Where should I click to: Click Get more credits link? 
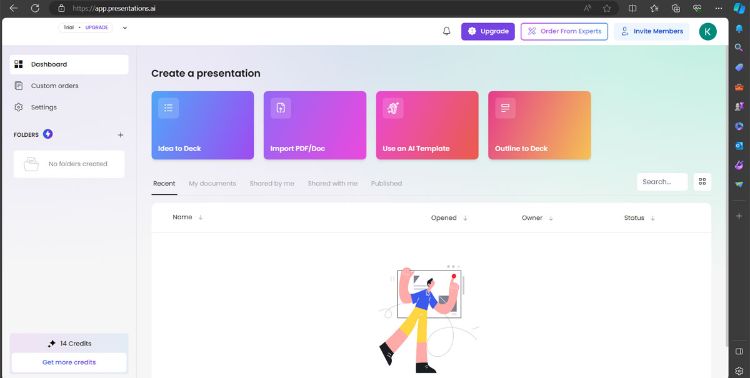[x=69, y=362]
